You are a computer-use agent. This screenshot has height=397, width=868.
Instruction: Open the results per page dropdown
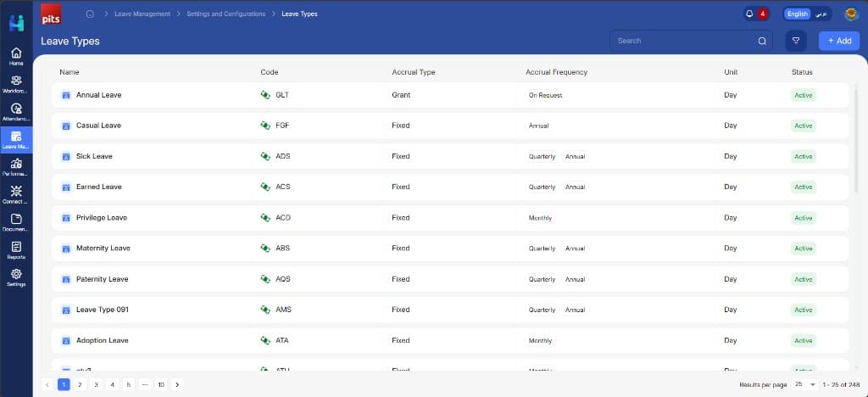(805, 384)
